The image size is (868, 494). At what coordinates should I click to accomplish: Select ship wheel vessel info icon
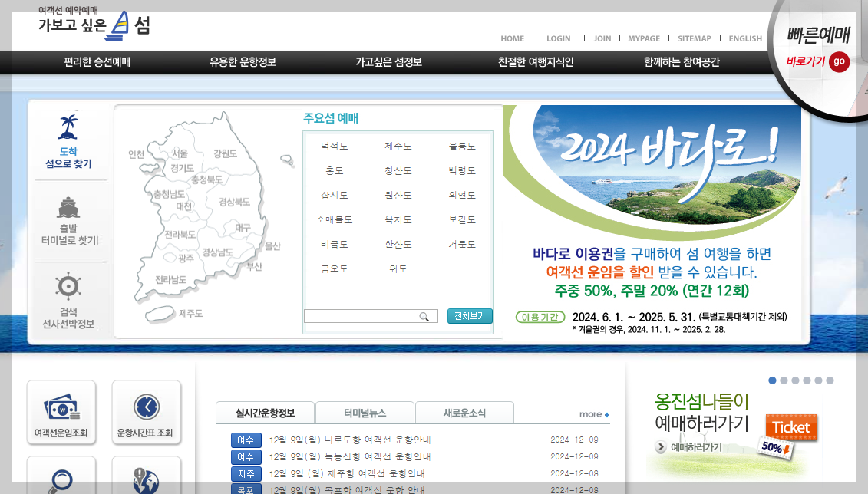68,287
